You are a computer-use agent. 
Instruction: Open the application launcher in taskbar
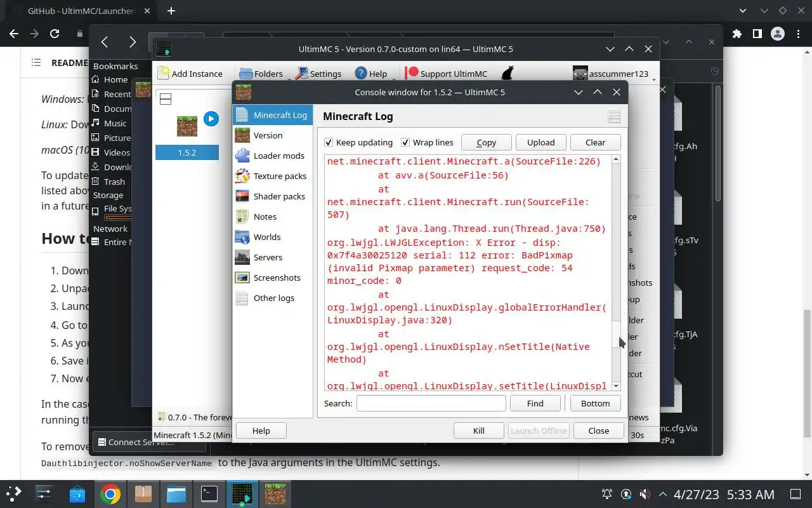[x=14, y=493]
